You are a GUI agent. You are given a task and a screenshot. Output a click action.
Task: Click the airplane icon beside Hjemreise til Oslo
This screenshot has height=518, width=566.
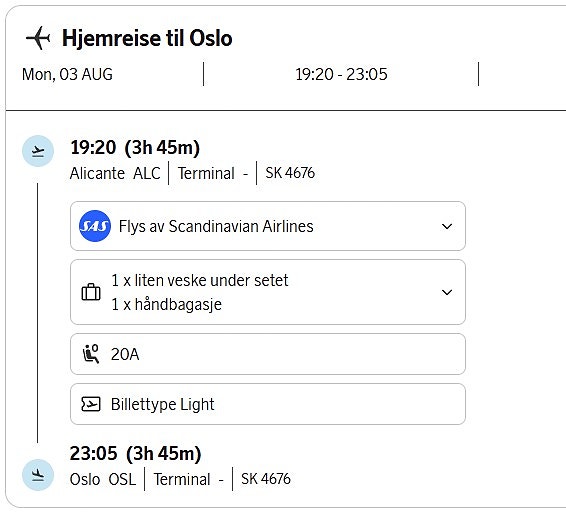pyautogui.click(x=38, y=38)
